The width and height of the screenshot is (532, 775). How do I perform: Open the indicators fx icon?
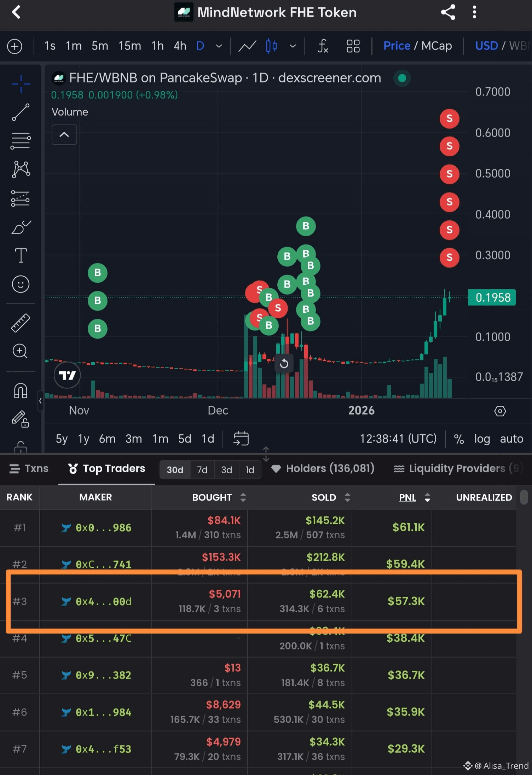click(323, 46)
